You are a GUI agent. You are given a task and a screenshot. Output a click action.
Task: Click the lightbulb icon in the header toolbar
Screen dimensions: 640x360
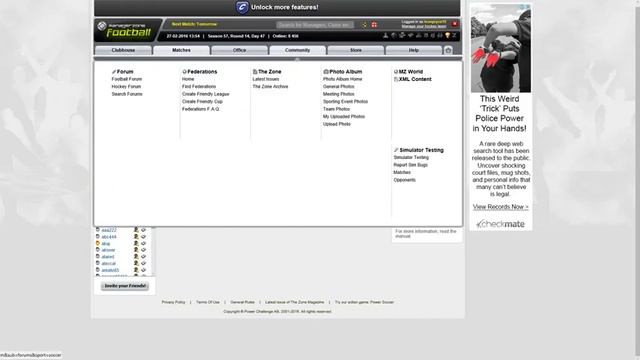point(447,36)
